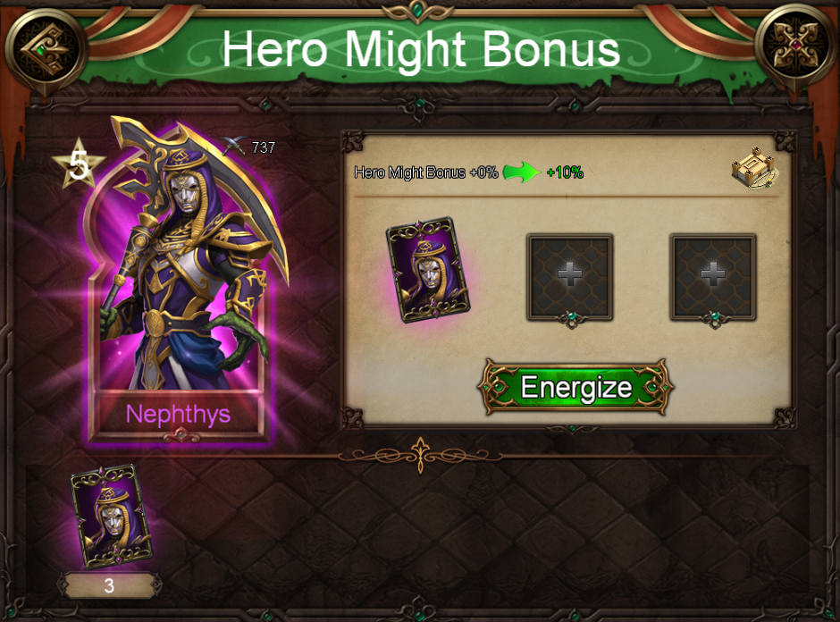Click the 737 might value
The width and height of the screenshot is (840, 622).
(x=264, y=147)
